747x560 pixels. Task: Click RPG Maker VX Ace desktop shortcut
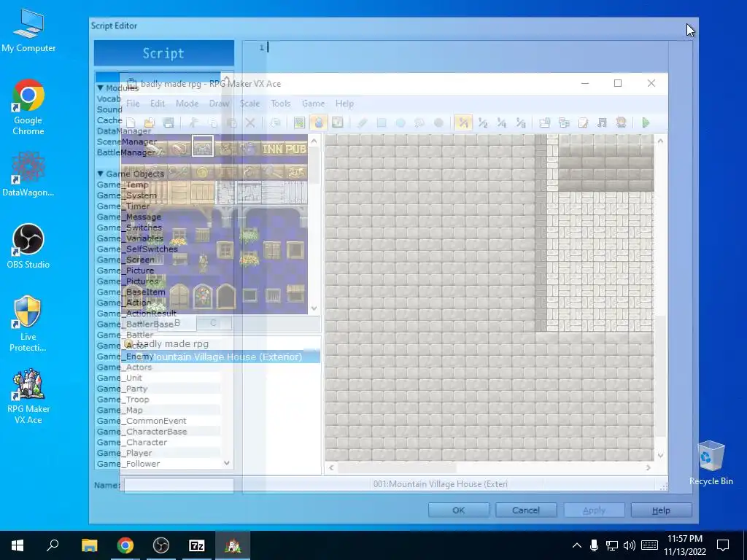pyautogui.click(x=28, y=396)
